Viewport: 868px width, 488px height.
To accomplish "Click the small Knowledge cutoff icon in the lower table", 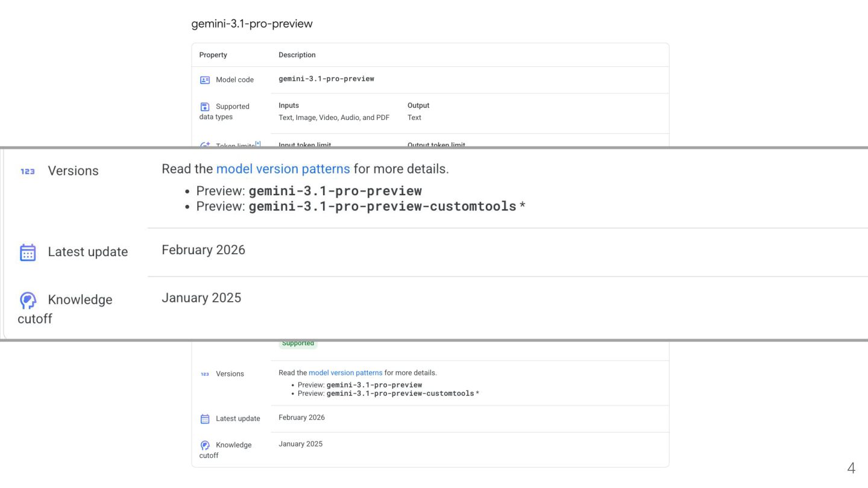I will point(205,445).
